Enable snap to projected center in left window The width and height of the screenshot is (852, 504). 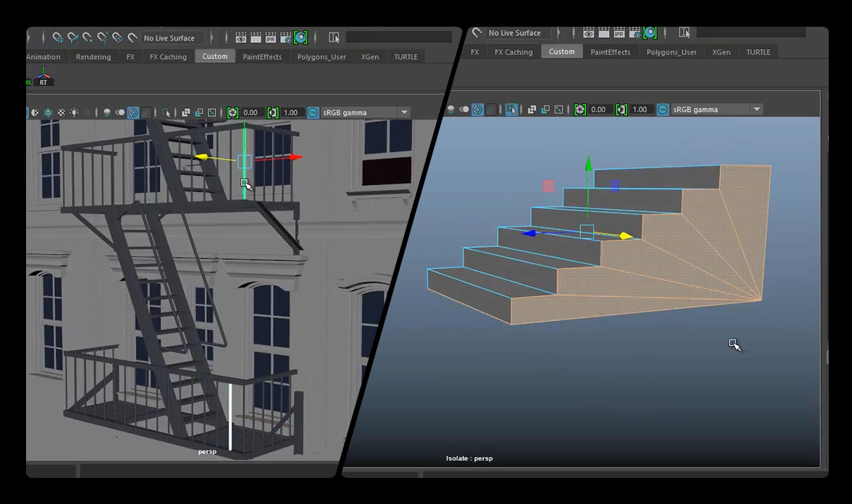click(x=103, y=38)
